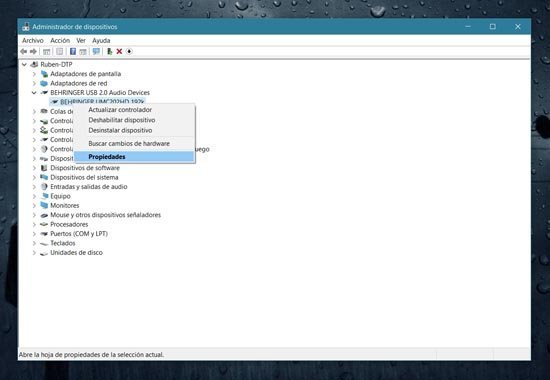Expand the Monitores category
550x380 pixels.
tap(34, 205)
